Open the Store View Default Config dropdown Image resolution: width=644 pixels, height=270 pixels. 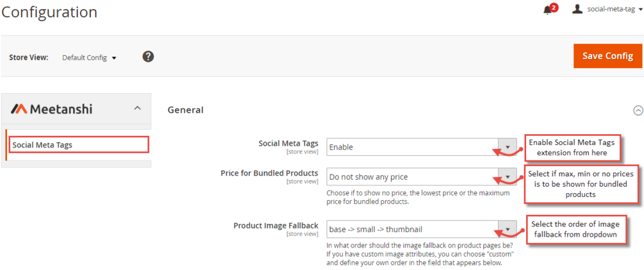tap(89, 58)
